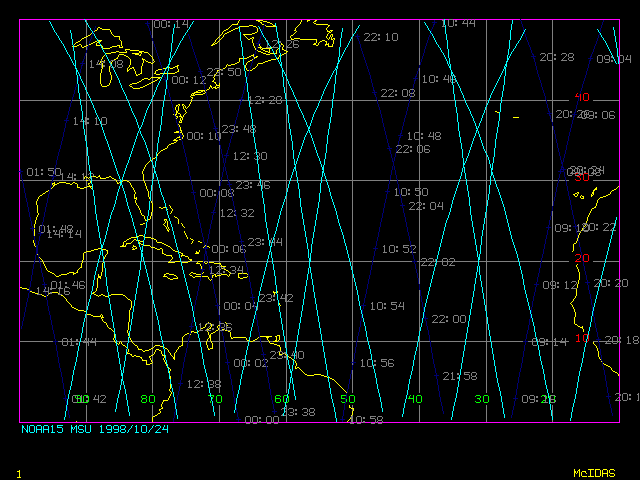Click the 12:38 orbit time marker
This screenshot has height=480, width=640.
[204, 384]
